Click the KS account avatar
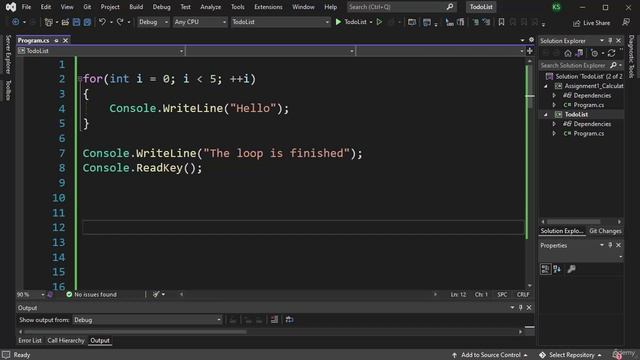This screenshot has height=360, width=640. [x=556, y=7]
